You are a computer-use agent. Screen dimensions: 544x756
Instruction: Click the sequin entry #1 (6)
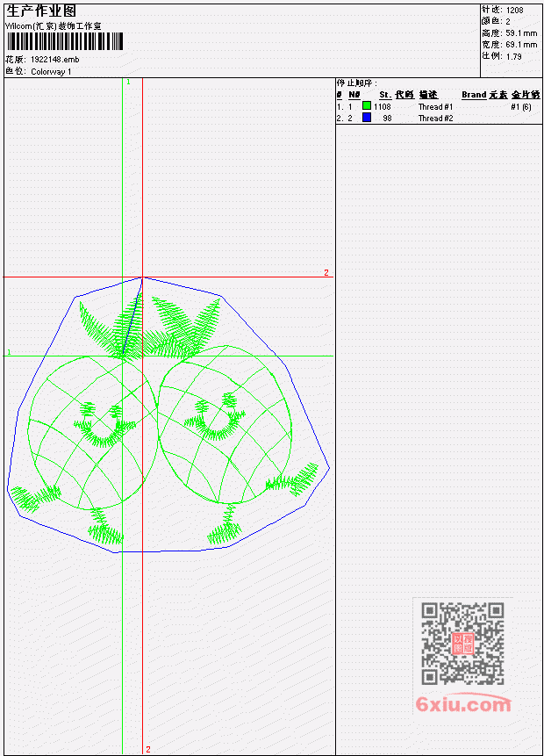coord(521,106)
